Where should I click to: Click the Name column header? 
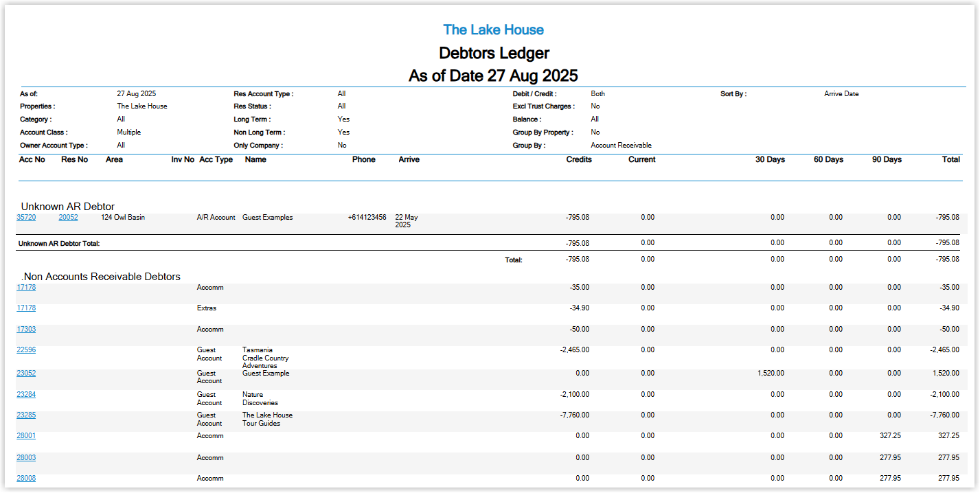tap(255, 159)
